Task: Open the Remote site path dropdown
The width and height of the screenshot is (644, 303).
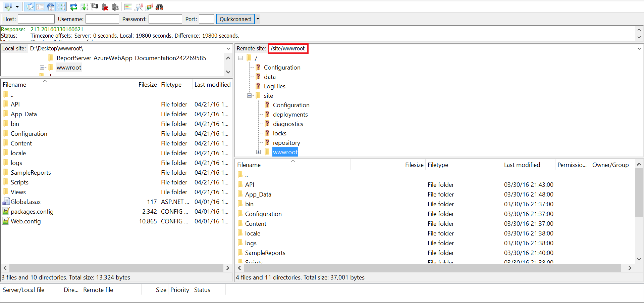Action: click(x=639, y=49)
